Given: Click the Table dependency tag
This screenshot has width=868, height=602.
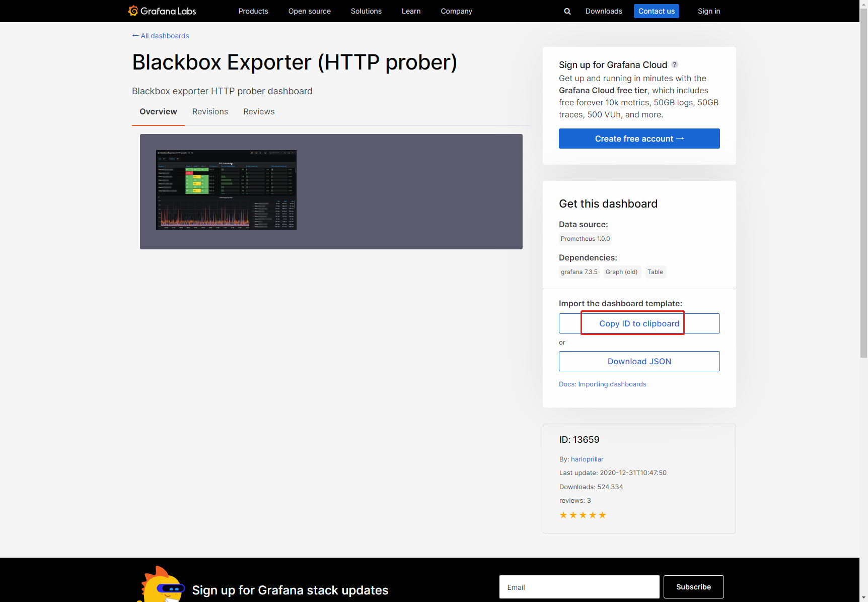Looking at the screenshot, I should point(655,272).
